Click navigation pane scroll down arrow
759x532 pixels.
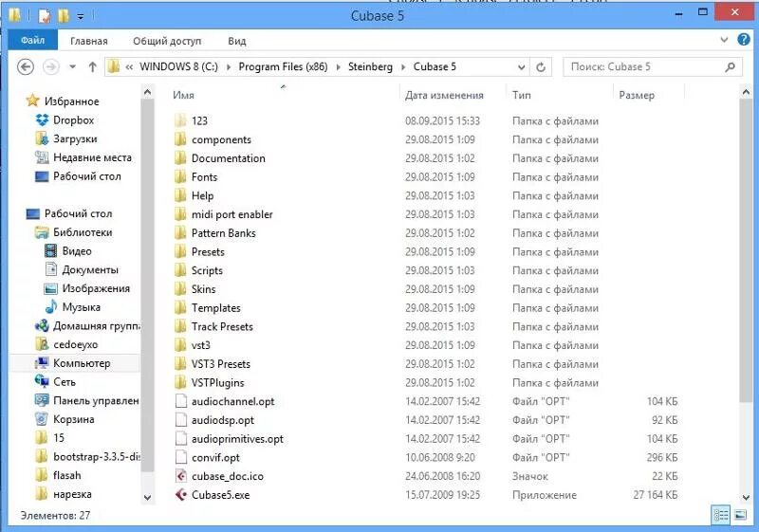pyautogui.click(x=148, y=497)
